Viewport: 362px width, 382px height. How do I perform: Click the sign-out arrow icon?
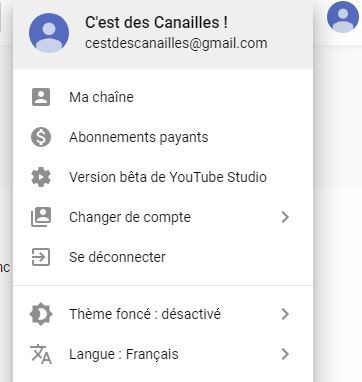41,257
